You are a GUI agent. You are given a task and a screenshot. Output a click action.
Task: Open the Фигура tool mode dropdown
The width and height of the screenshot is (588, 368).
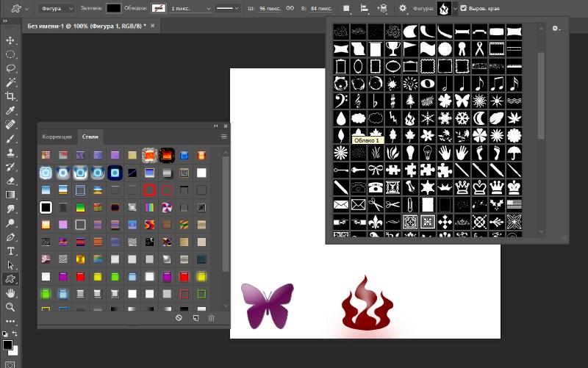click(x=57, y=8)
